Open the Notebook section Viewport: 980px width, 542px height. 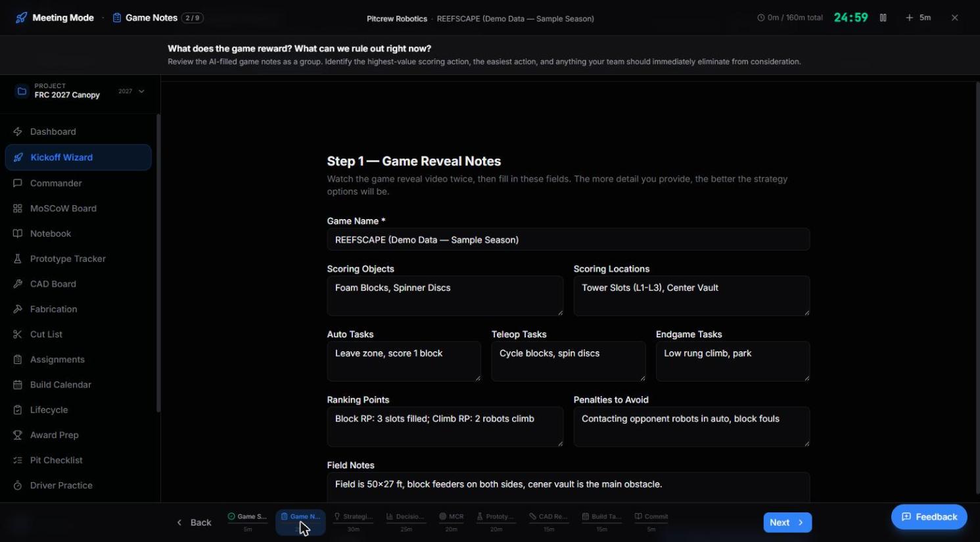(x=78, y=234)
